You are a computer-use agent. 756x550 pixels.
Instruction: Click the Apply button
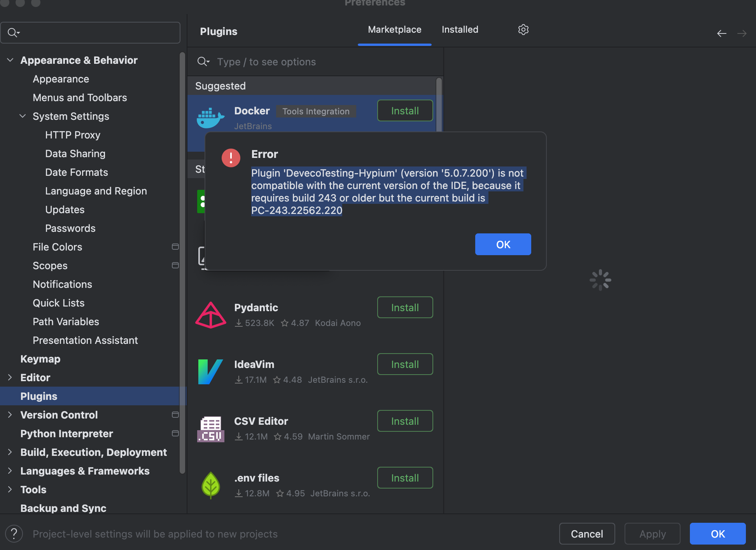[x=652, y=534]
